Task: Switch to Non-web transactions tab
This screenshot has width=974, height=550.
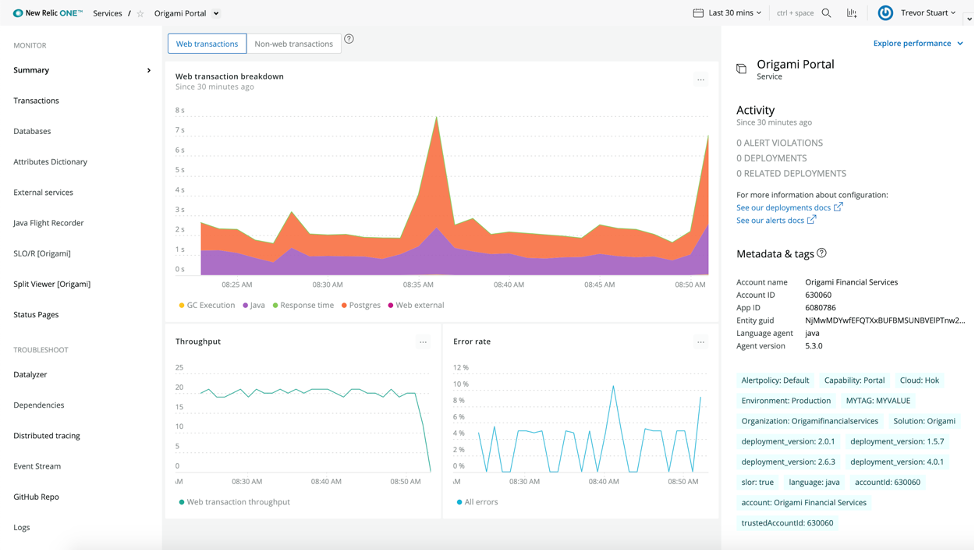Action: 294,44
